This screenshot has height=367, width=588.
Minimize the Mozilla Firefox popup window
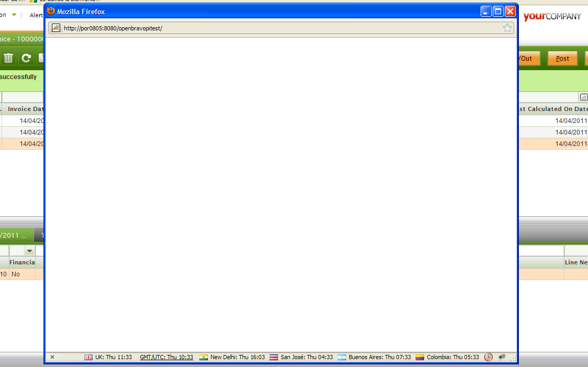coord(485,11)
